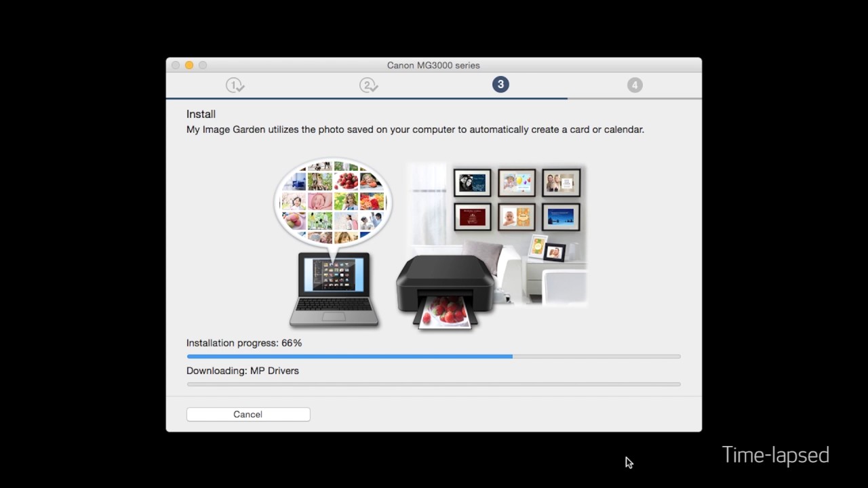The image size is (868, 488).
Task: Click the "Canon MG3000 series" window title
Action: [433, 65]
